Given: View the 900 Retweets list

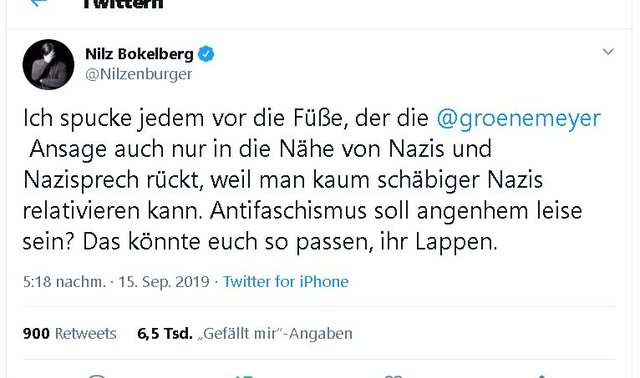Looking at the screenshot, I should pyautogui.click(x=70, y=334).
